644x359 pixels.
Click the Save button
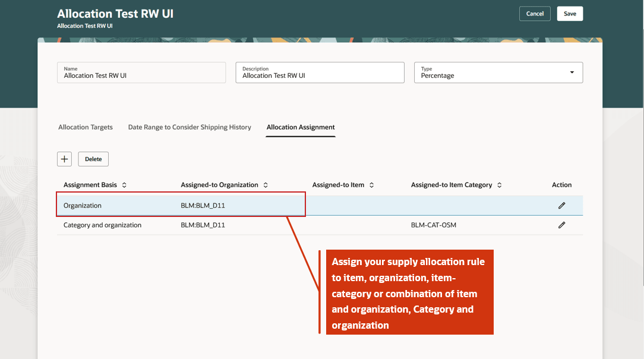click(x=570, y=14)
